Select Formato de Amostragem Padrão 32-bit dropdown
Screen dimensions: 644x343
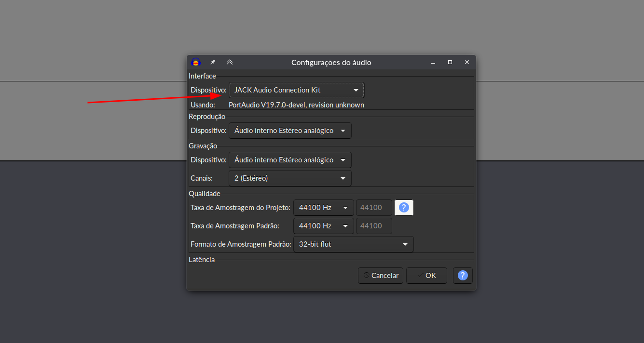tap(353, 244)
